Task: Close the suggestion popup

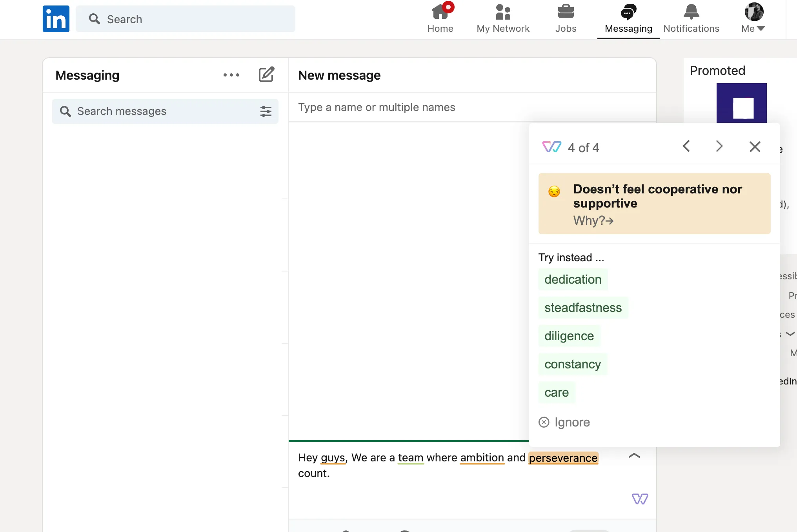Action: [755, 147]
